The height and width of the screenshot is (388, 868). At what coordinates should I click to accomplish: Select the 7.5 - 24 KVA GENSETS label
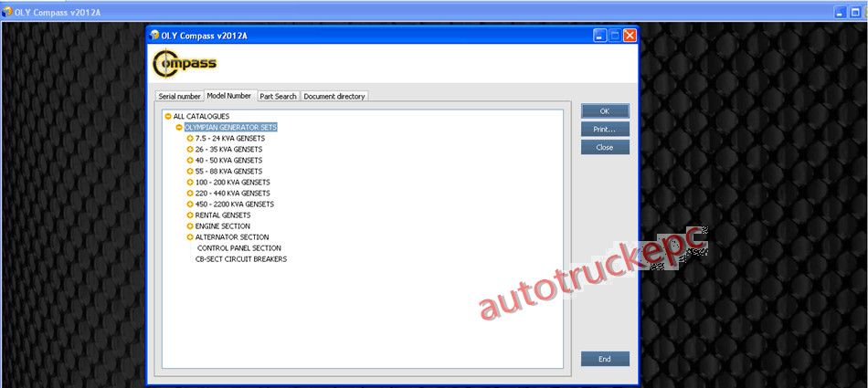click(230, 139)
